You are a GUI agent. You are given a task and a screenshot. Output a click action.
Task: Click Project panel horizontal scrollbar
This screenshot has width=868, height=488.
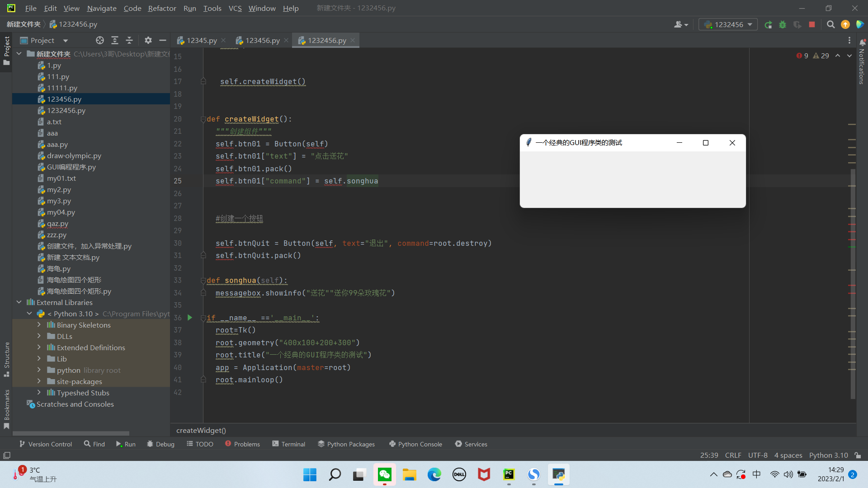pyautogui.click(x=71, y=433)
